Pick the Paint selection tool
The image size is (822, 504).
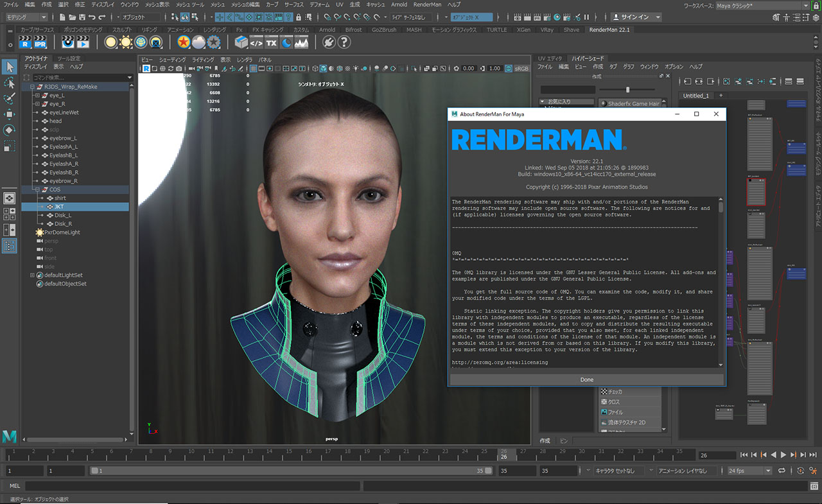click(x=9, y=98)
